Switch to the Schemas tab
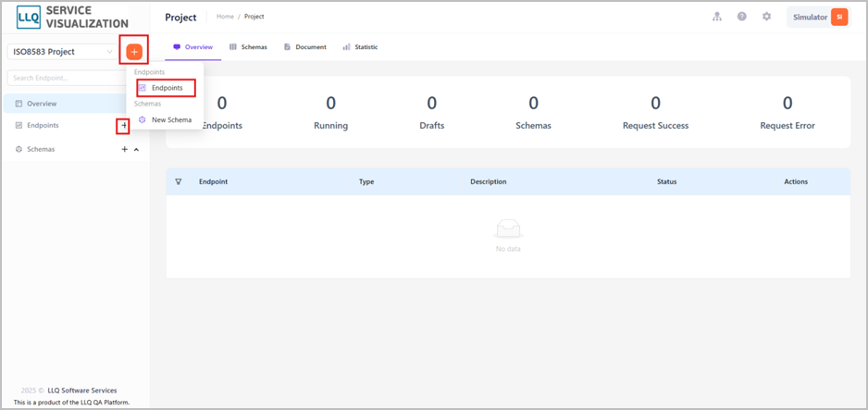The image size is (868, 410). click(x=248, y=47)
